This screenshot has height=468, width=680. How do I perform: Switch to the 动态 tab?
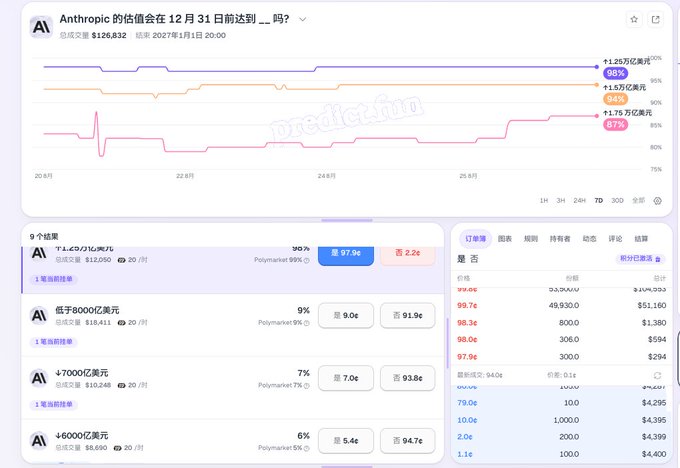(x=589, y=239)
